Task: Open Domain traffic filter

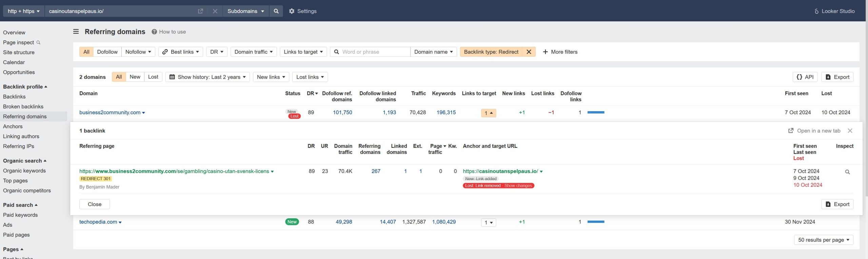Action: (x=254, y=52)
